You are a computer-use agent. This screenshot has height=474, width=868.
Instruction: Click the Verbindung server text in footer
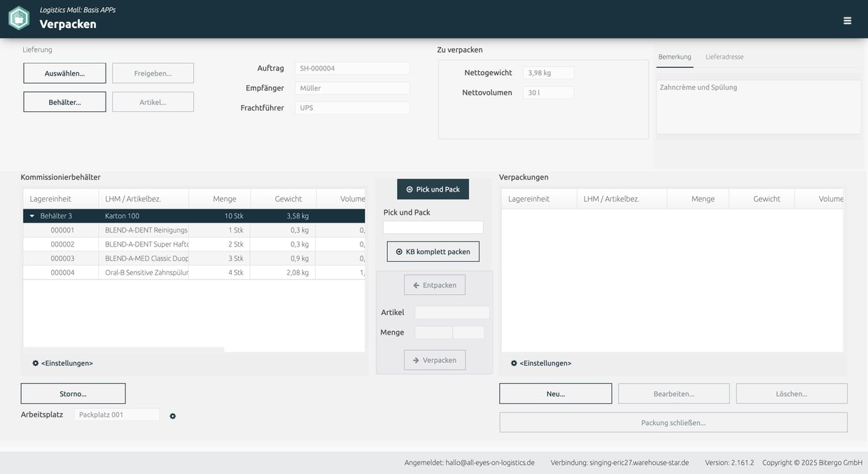click(619, 463)
